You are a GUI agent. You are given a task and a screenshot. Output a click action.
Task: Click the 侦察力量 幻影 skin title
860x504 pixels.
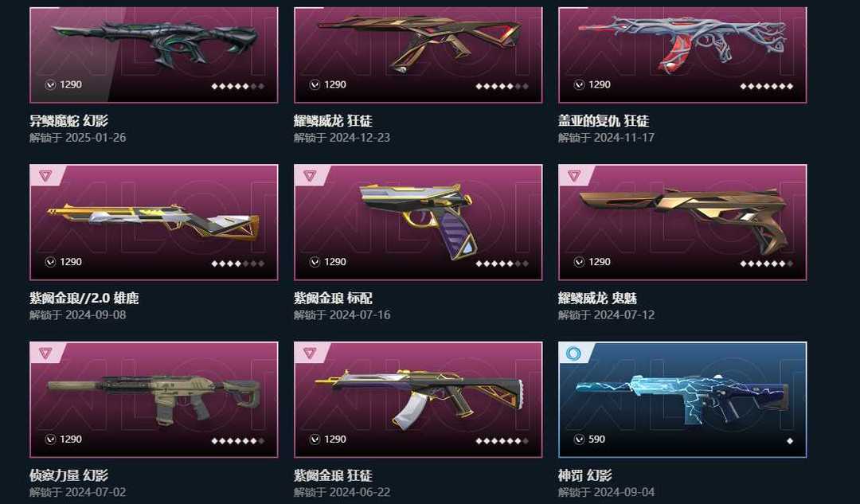pyautogui.click(x=68, y=475)
